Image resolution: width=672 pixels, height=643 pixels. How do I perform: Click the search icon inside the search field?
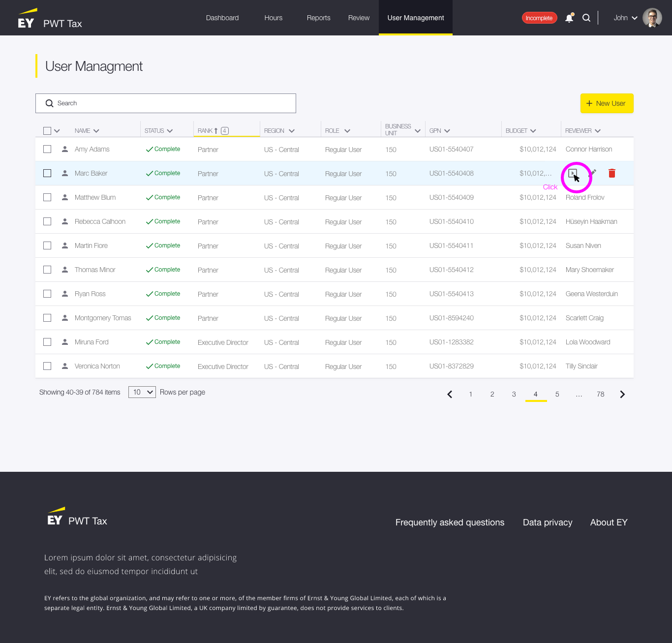click(x=49, y=103)
